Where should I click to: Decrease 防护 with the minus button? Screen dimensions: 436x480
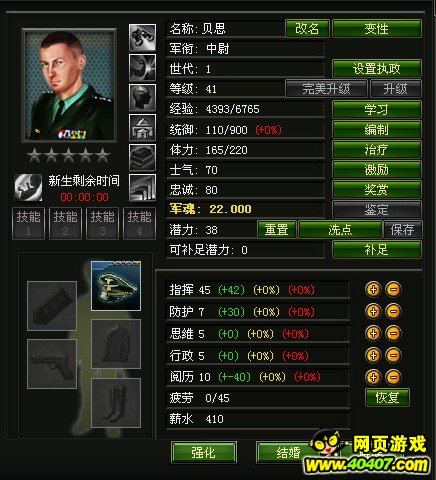pos(393,311)
